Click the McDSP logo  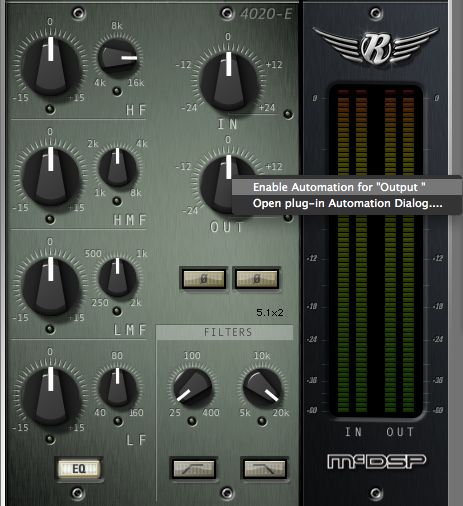[376, 462]
